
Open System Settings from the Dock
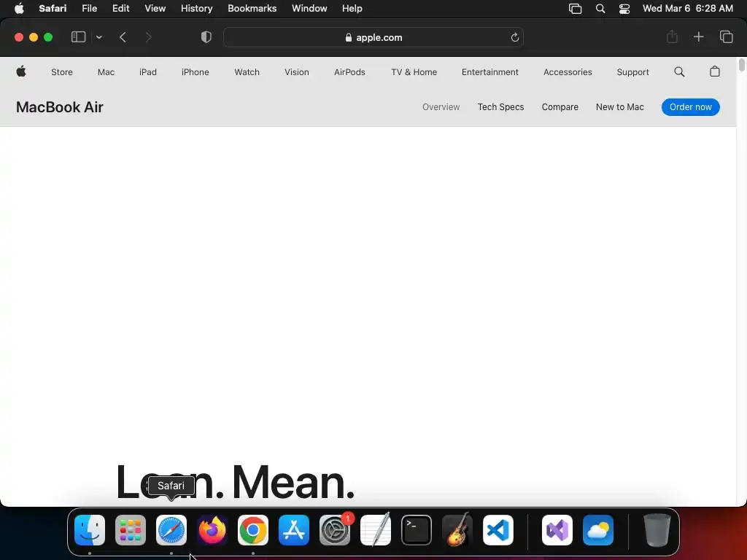click(x=335, y=530)
